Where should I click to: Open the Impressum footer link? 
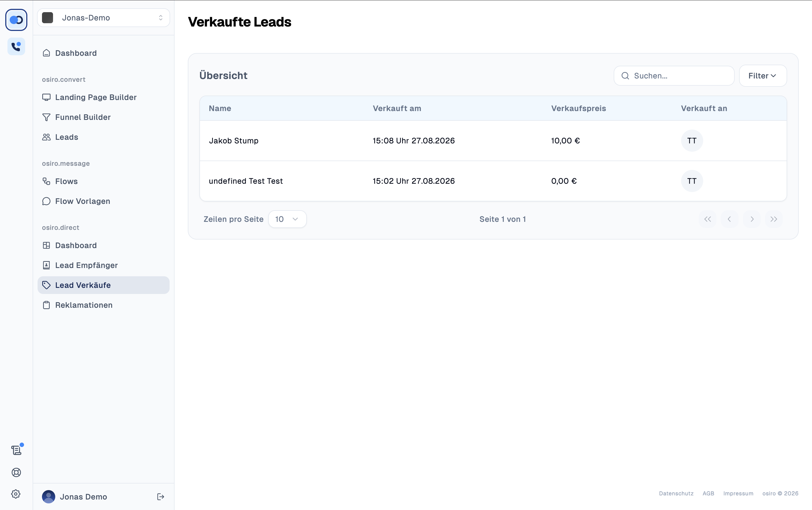pos(738,493)
